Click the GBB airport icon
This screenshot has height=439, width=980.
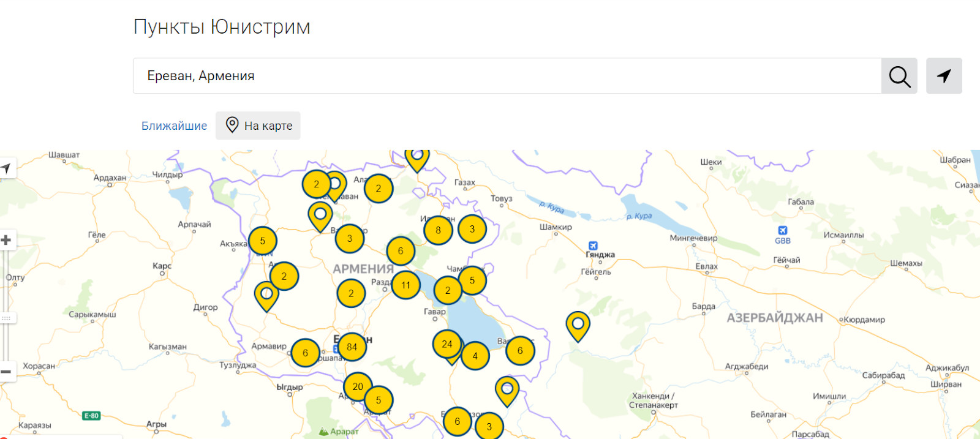tap(783, 231)
